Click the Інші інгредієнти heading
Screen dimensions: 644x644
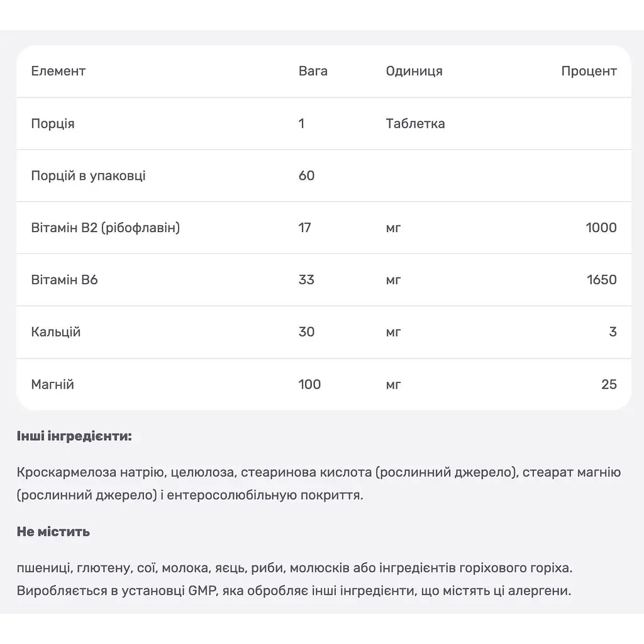[x=74, y=436]
